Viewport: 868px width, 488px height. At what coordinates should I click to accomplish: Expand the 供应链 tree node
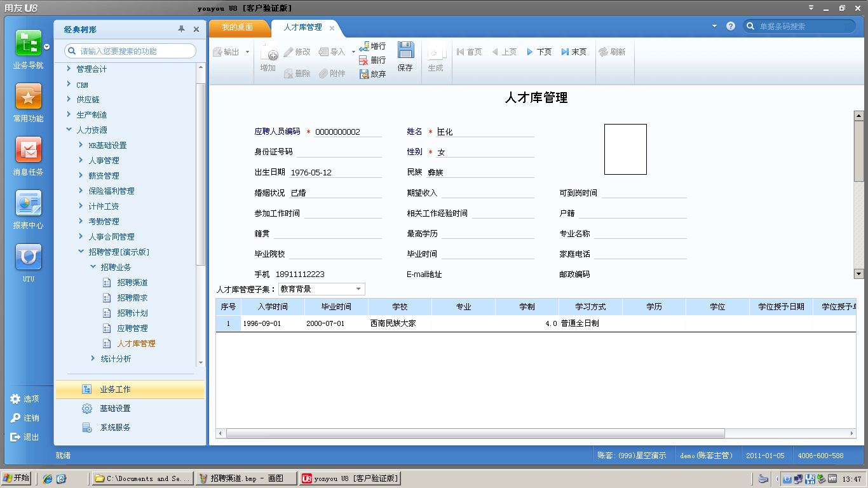click(x=69, y=99)
